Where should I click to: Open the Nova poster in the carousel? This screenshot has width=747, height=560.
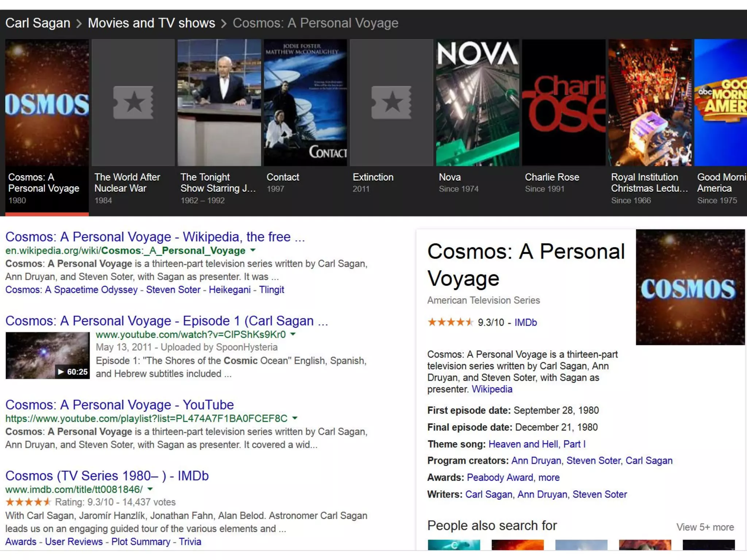(x=477, y=102)
